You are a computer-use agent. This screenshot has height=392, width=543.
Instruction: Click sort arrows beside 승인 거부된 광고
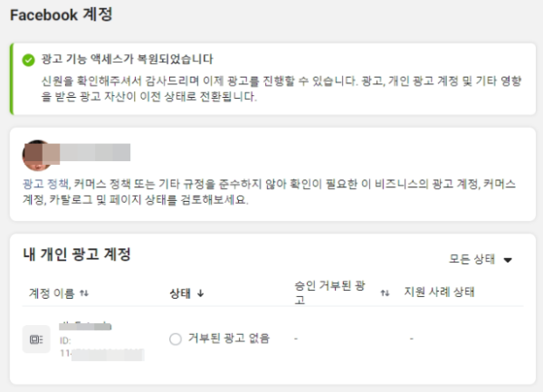[385, 293]
